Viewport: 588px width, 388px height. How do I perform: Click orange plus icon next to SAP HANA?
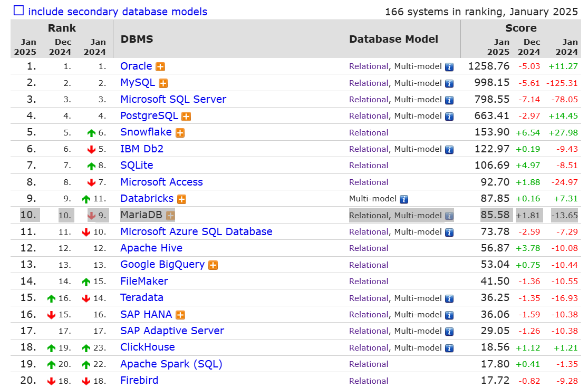click(180, 315)
